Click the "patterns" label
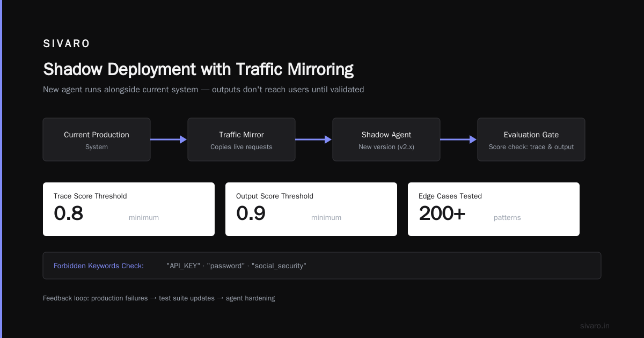The height and width of the screenshot is (338, 644). click(507, 218)
